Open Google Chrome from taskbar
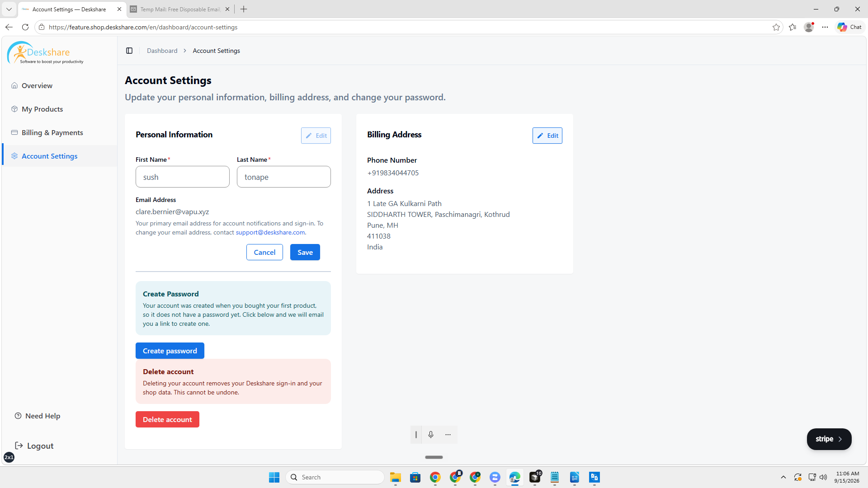868x488 pixels. [435, 477]
